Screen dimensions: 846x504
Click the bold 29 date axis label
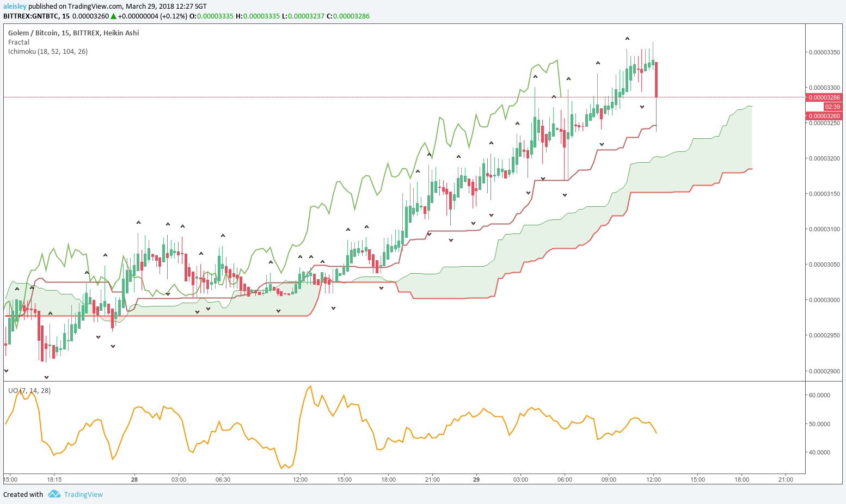[476, 480]
